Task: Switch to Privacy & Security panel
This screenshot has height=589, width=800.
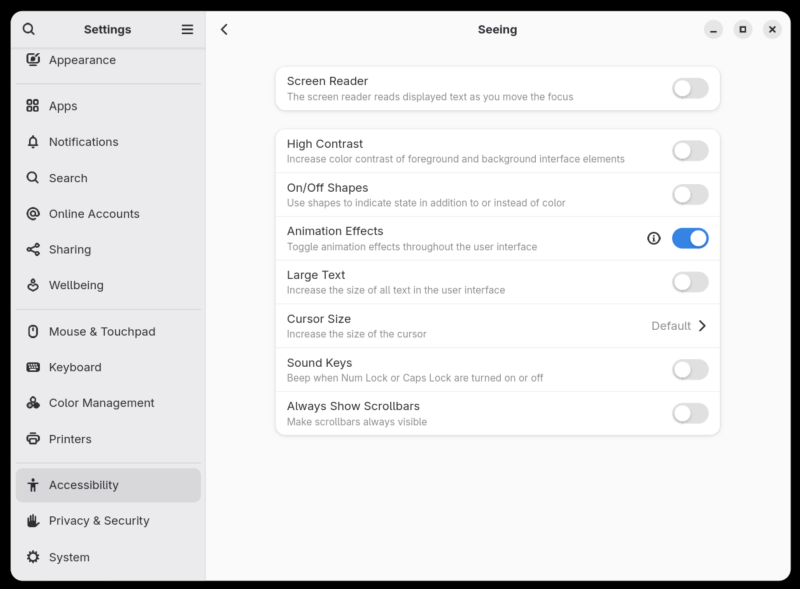Action: (x=99, y=520)
